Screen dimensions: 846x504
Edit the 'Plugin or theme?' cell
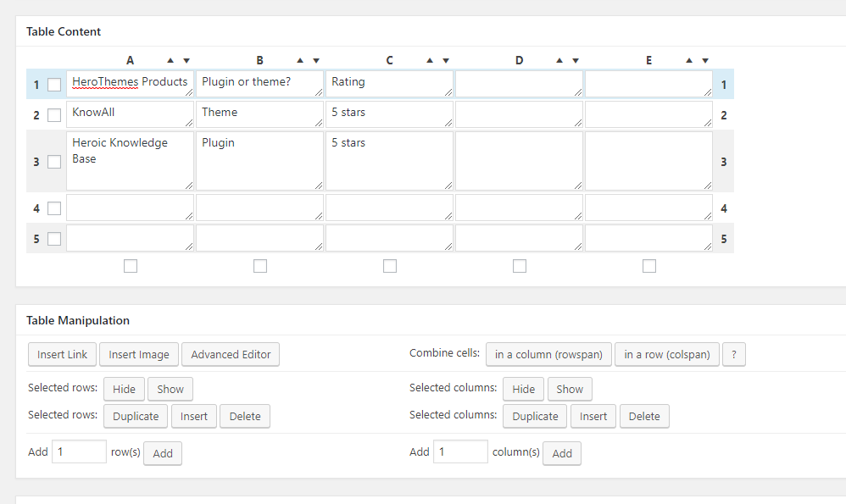pos(259,84)
